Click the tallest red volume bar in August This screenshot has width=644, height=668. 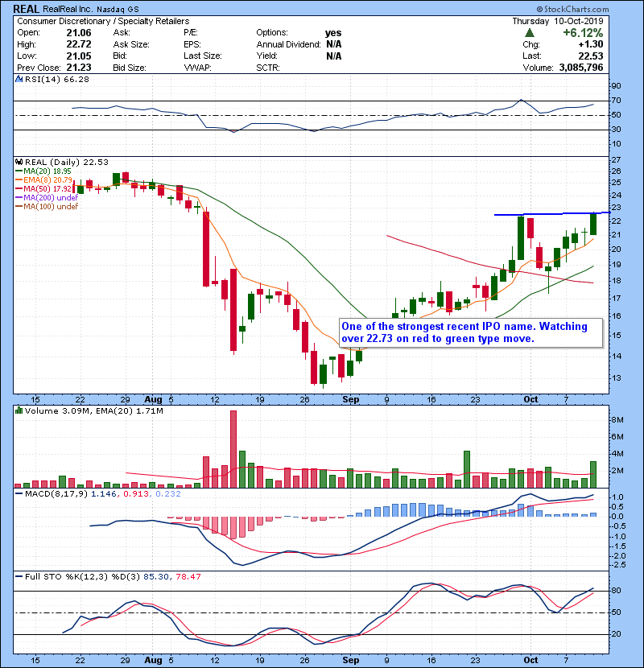(x=233, y=449)
